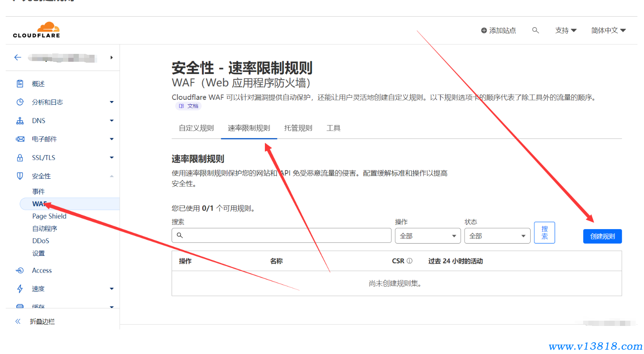Image resolution: width=644 pixels, height=354 pixels.
Task: Click the DNS sidebar icon
Action: pos(20,120)
